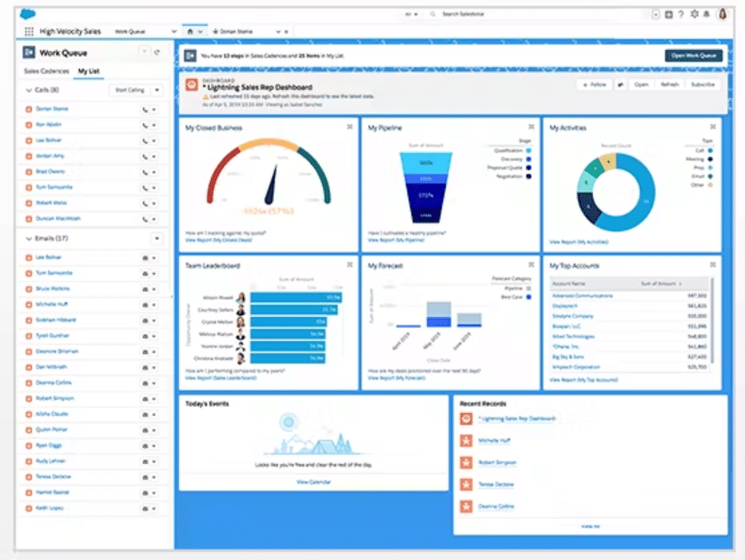745x560 pixels.
Task: Expand the My Pipeline chart widget
Action: click(531, 127)
